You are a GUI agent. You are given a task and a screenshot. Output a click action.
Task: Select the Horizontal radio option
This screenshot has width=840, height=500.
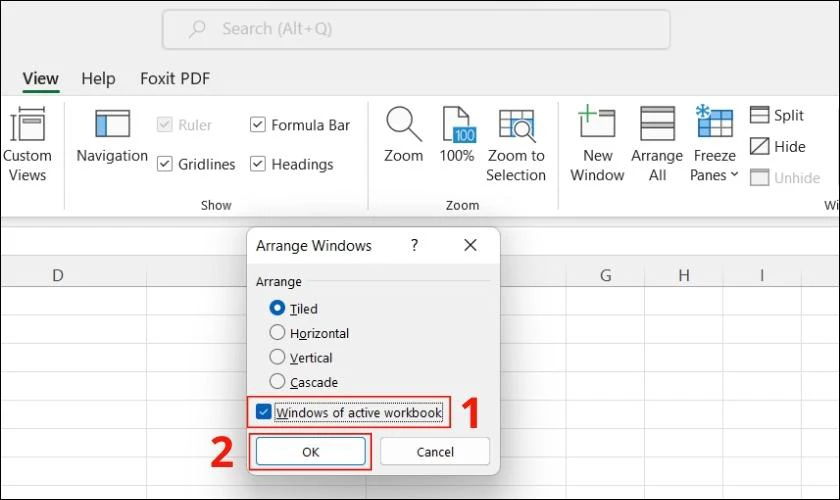pyautogui.click(x=277, y=333)
